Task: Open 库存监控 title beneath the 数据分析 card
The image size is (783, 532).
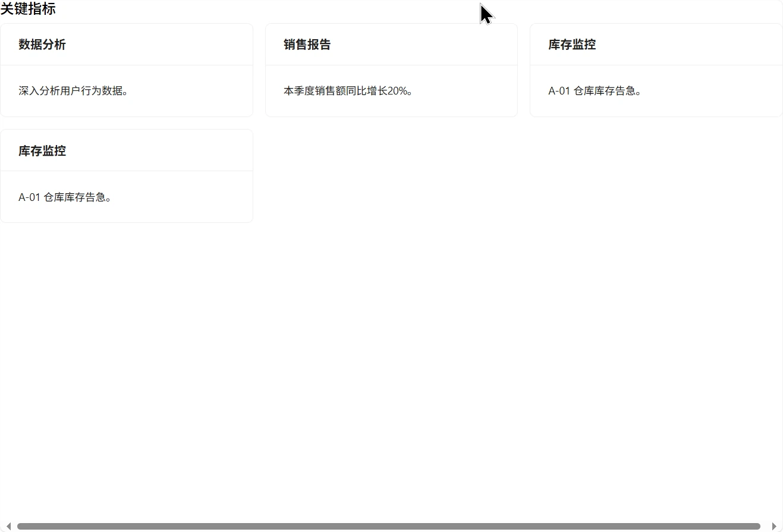Action: point(42,151)
